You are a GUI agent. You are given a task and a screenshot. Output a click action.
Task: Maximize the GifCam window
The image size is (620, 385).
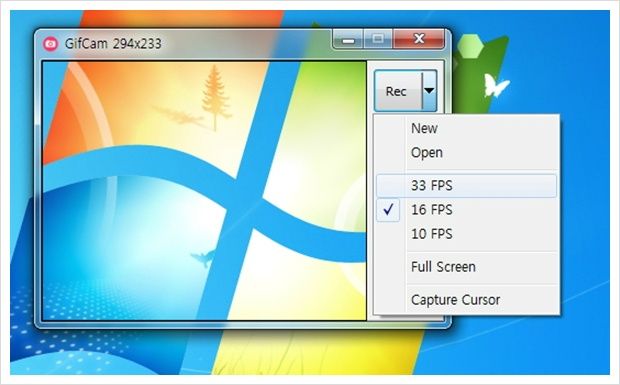coord(378,39)
